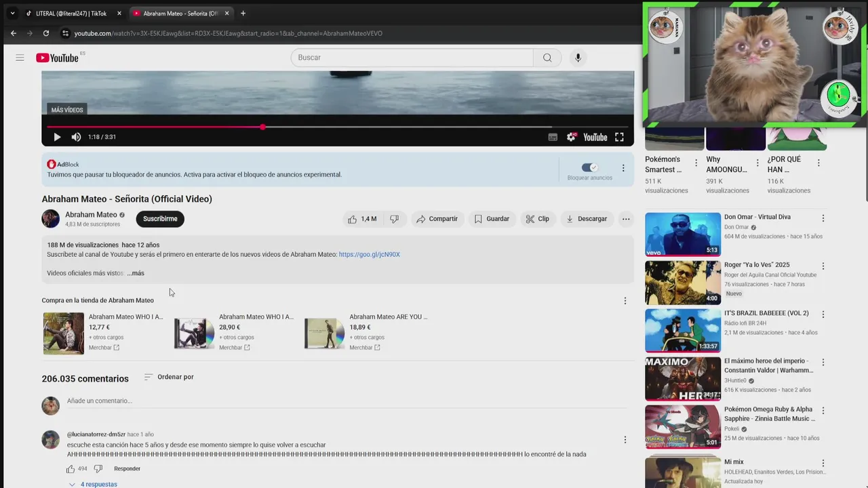Close the TikTok browser tab
This screenshot has height=488, width=868.
pyautogui.click(x=119, y=14)
